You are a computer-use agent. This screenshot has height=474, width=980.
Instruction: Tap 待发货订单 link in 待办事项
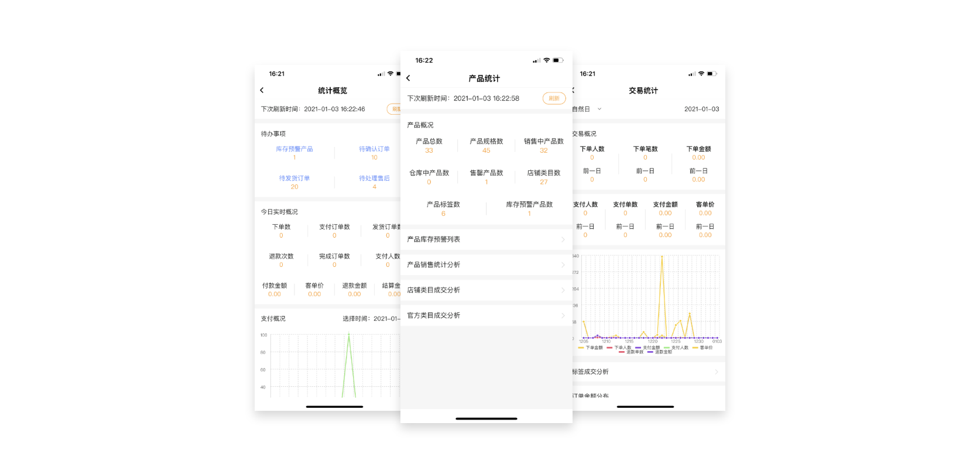pos(294,178)
